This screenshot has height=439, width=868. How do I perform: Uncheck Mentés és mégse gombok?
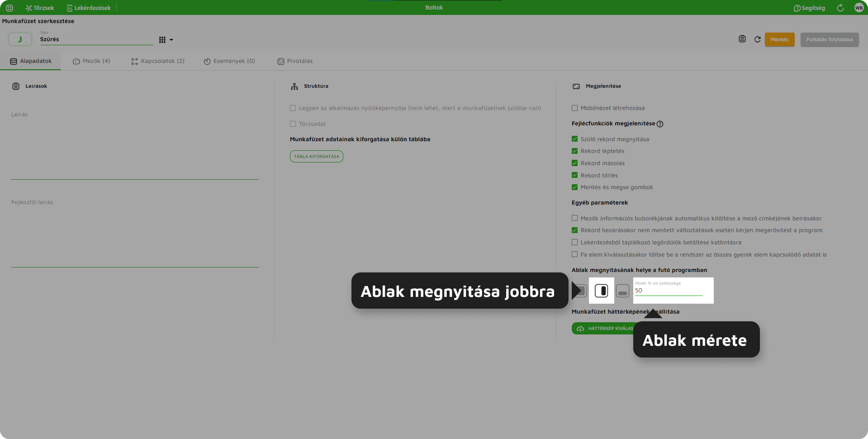click(x=574, y=187)
